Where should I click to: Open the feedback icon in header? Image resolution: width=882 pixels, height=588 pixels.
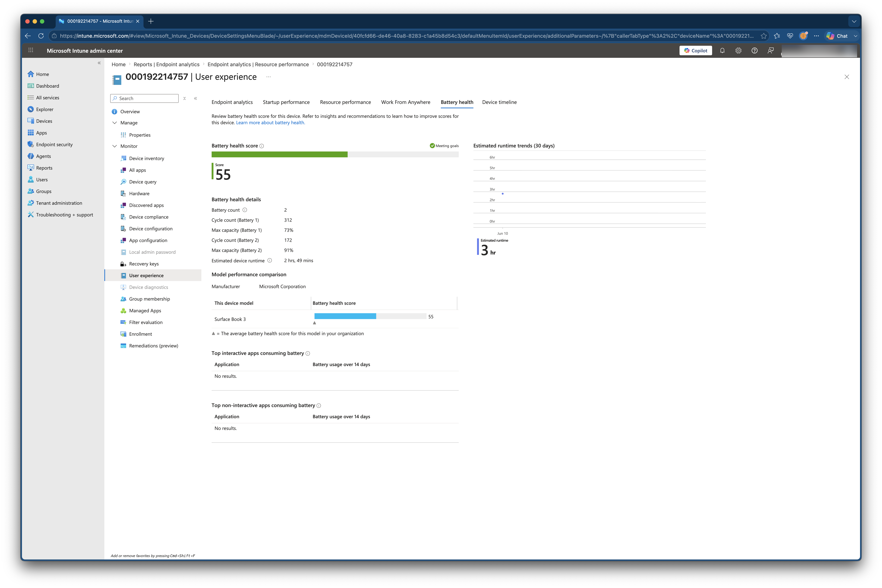771,51
